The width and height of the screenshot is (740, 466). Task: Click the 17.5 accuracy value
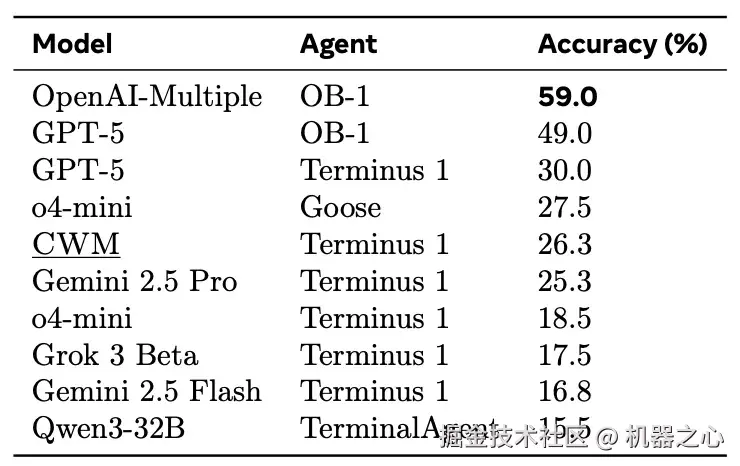pyautogui.click(x=565, y=355)
